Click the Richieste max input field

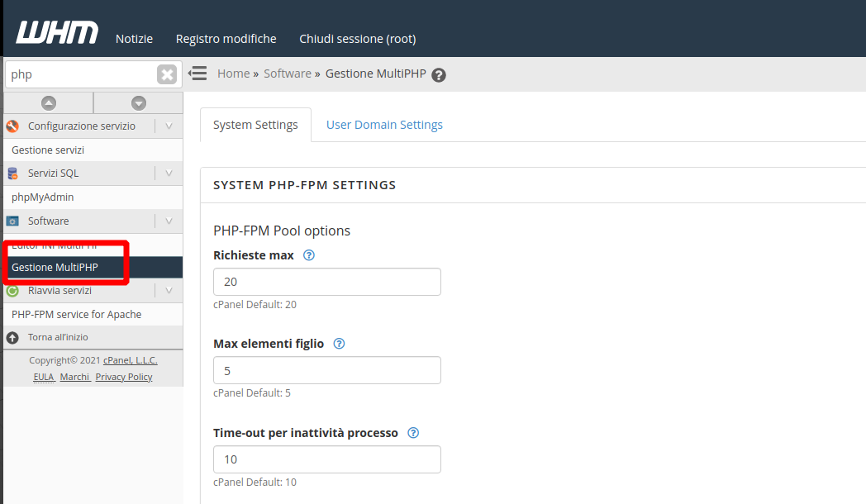326,282
